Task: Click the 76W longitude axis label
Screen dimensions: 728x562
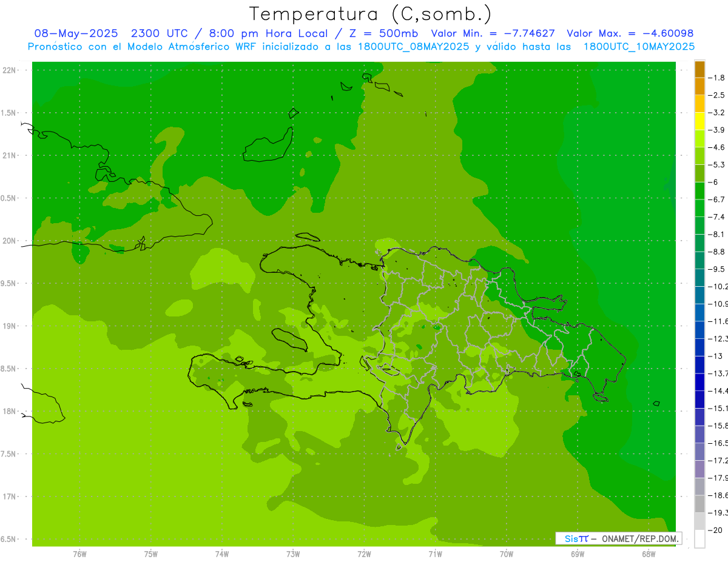Action: (x=79, y=554)
